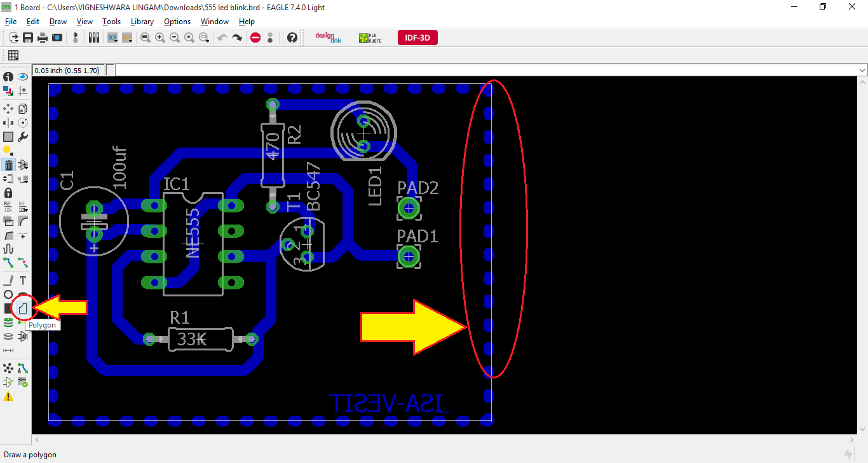Screen dimensions: 868x463
Task: Activate the Polygon tool
Action: pyautogui.click(x=23, y=307)
